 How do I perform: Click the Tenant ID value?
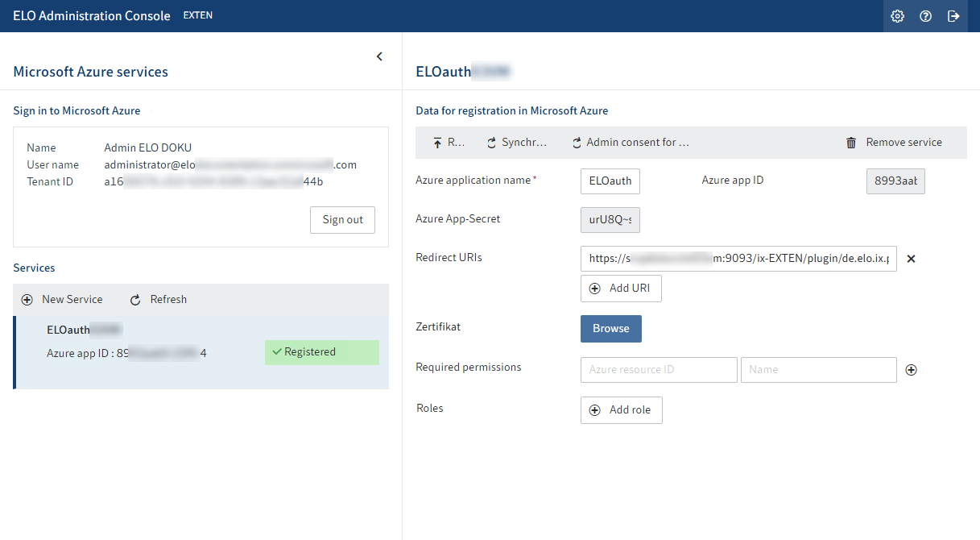pos(213,182)
